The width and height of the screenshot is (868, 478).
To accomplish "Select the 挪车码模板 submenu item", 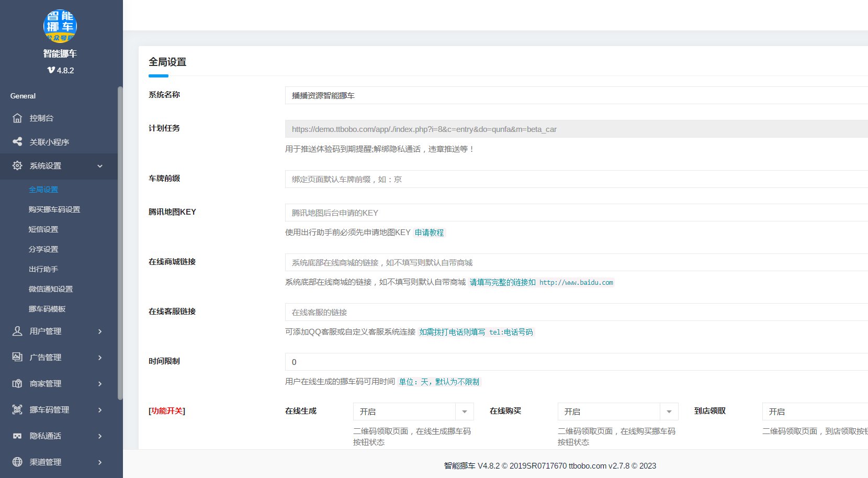I will pos(47,309).
